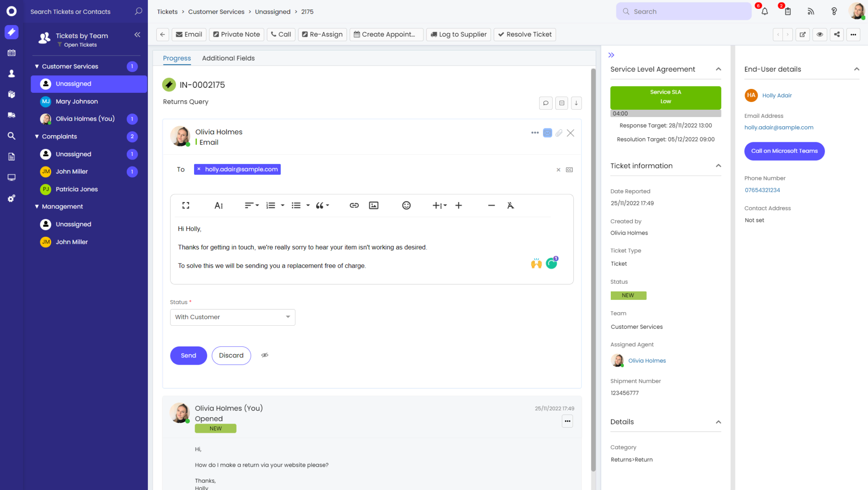Collapse the Complaints tree group

point(37,136)
